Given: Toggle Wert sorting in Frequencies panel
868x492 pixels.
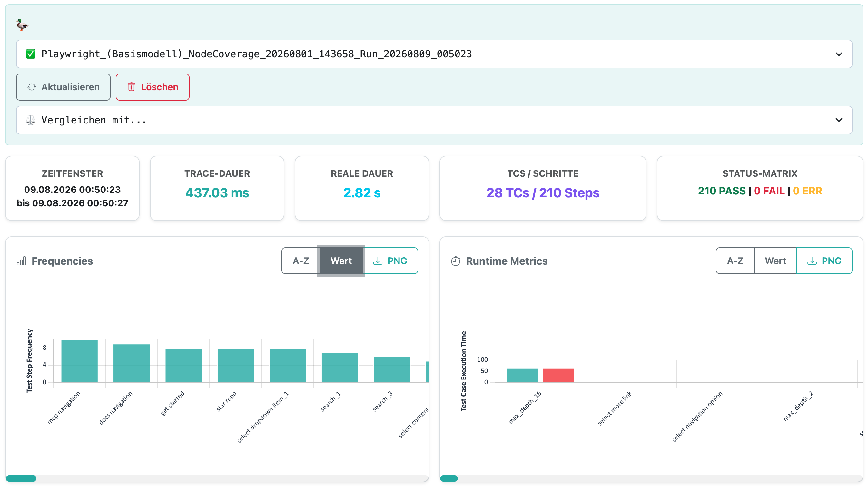Looking at the screenshot, I should click(341, 261).
